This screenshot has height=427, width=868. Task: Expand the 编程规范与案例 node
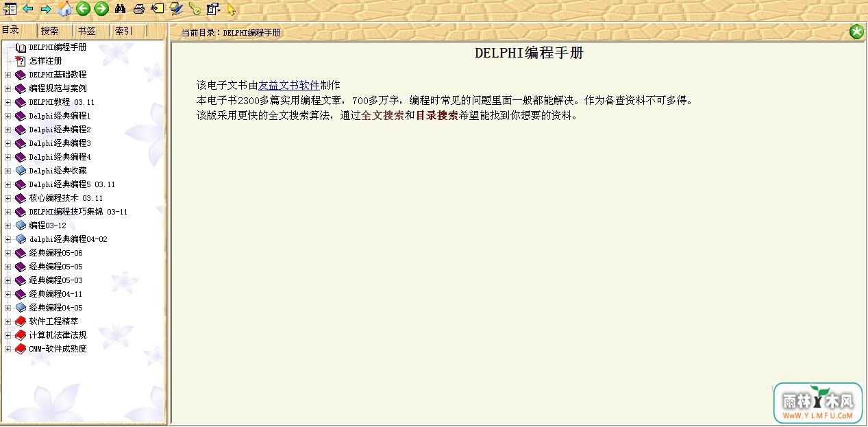coord(8,88)
